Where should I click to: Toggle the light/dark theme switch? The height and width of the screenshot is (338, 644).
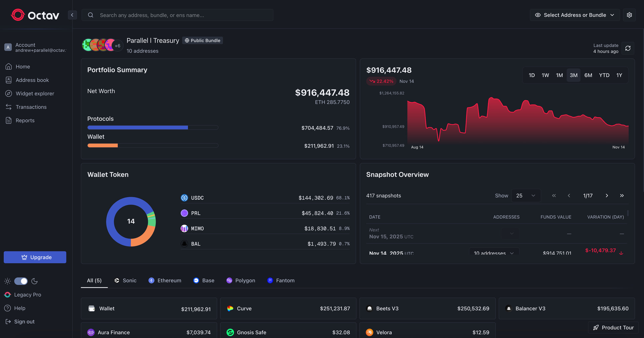(21, 281)
